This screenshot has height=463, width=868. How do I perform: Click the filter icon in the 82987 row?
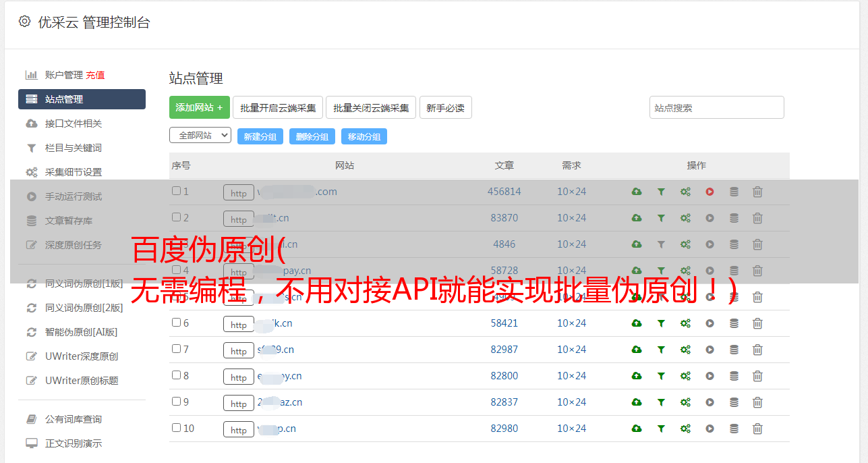(x=661, y=350)
